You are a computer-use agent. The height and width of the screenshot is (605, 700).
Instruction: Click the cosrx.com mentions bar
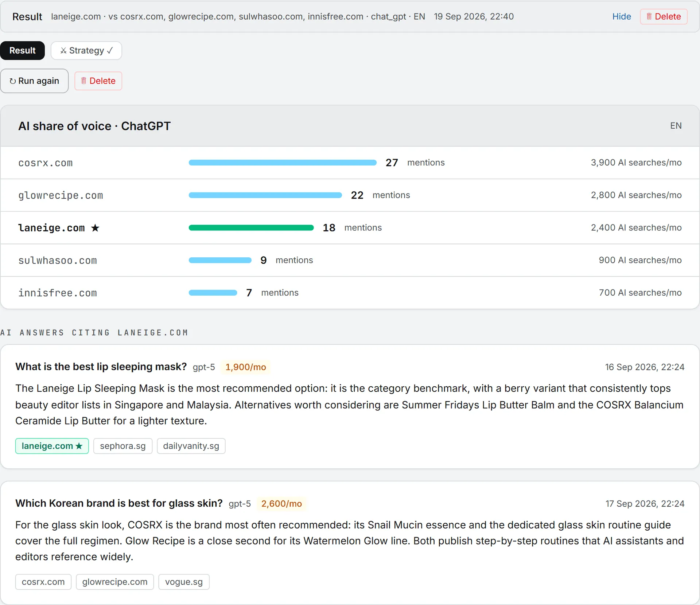pos(283,163)
